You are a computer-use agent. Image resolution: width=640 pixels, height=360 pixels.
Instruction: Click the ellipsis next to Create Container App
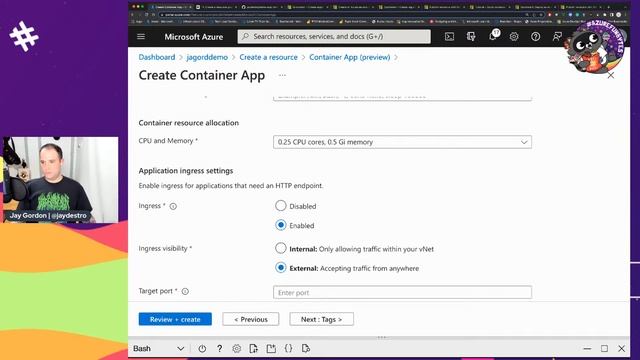pyautogui.click(x=282, y=75)
